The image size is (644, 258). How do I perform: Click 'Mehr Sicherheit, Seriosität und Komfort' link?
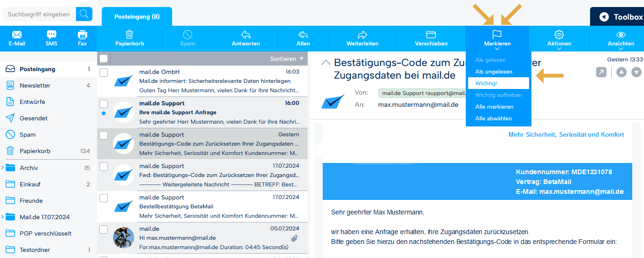point(566,134)
